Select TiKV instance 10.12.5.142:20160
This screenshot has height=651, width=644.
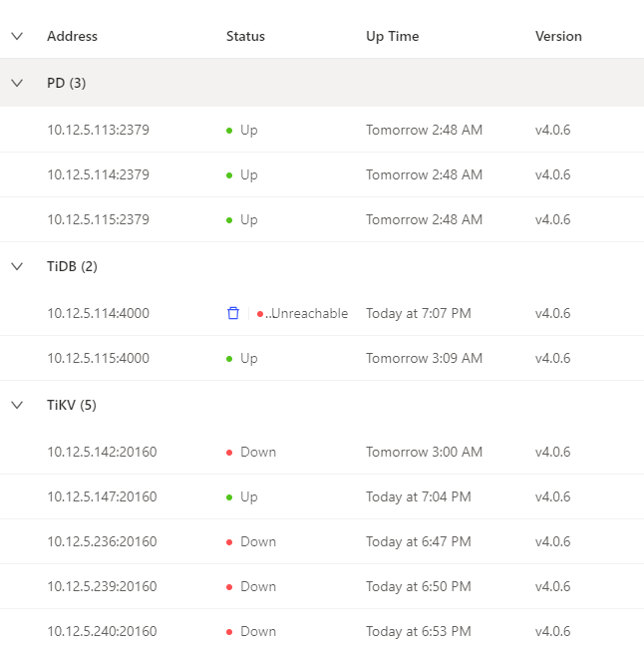coord(101,452)
